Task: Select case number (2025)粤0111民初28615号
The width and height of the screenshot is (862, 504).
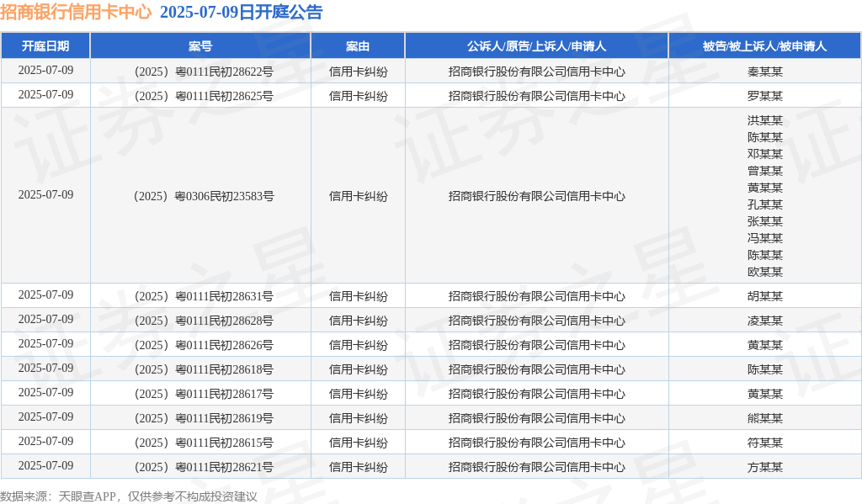Action: coord(204,443)
